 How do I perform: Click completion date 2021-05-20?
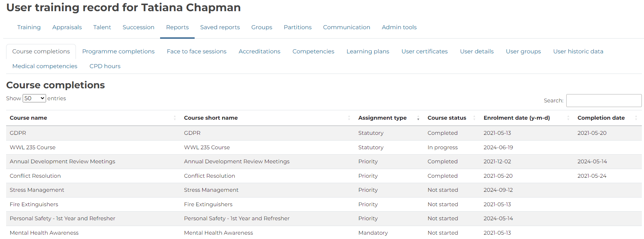click(x=592, y=133)
